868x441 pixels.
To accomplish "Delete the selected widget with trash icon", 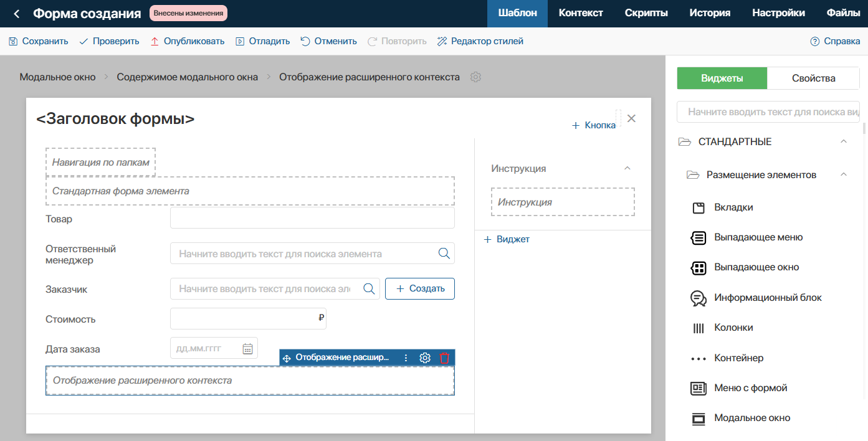I will click(x=444, y=358).
